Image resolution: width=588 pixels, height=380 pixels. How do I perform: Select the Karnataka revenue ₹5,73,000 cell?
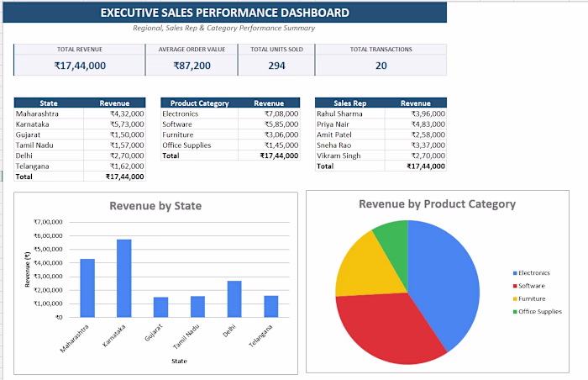[114, 124]
